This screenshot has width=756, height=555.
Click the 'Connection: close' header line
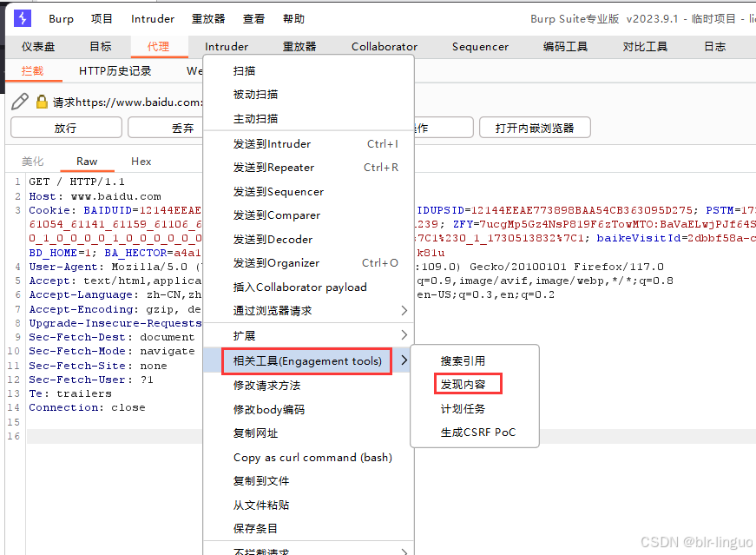tap(87, 408)
